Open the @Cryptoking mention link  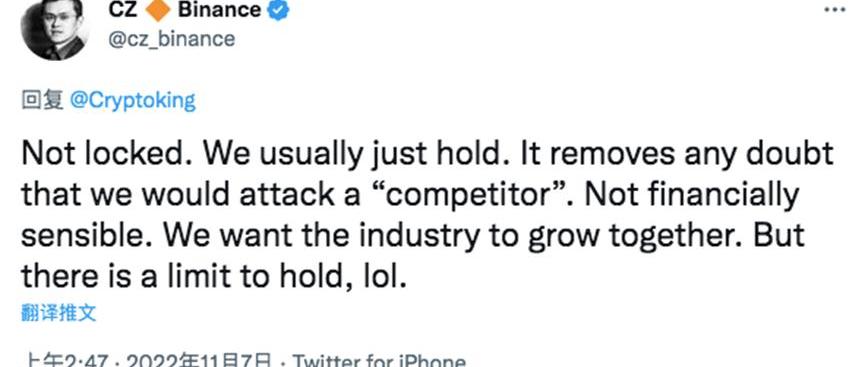[x=133, y=102]
